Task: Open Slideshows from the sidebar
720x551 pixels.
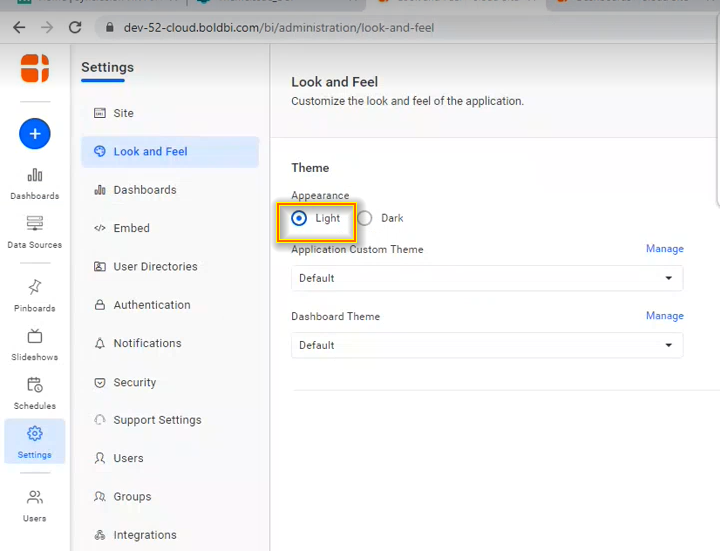Action: pyautogui.click(x=34, y=344)
